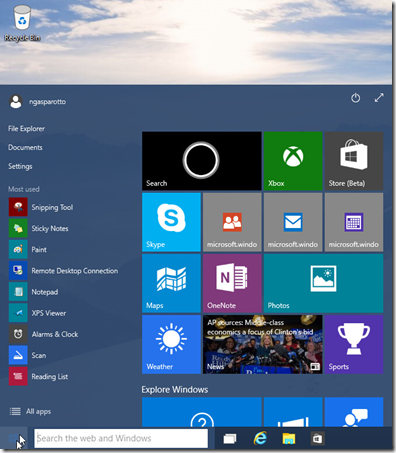Click the Sticky Notes label text
The height and width of the screenshot is (453, 396).
pyautogui.click(x=50, y=228)
